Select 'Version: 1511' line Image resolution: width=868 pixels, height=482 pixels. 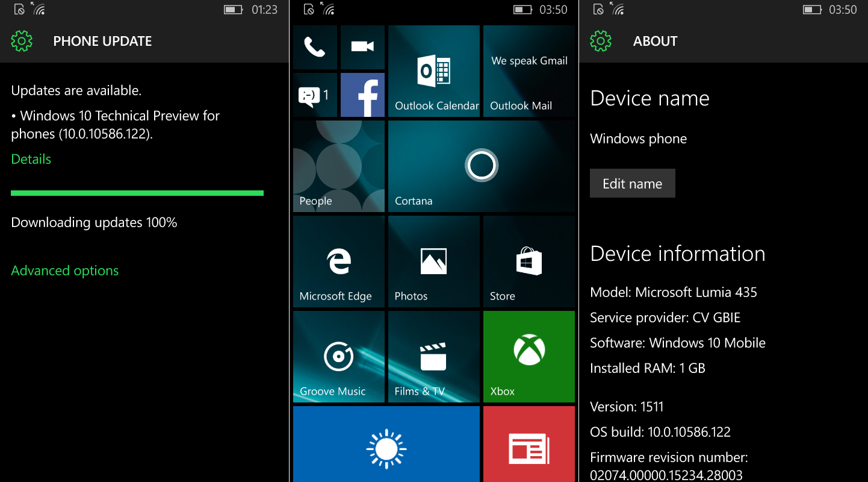(x=627, y=407)
